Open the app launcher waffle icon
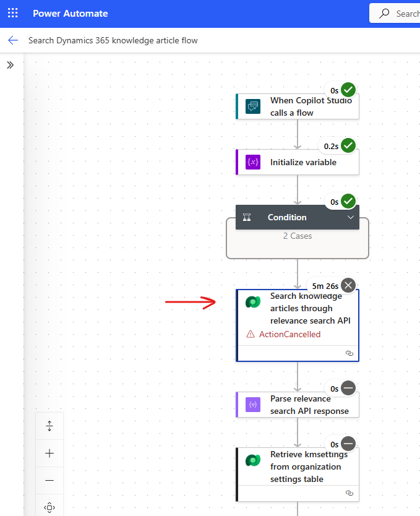Viewport: 420px width, 516px height. point(13,13)
